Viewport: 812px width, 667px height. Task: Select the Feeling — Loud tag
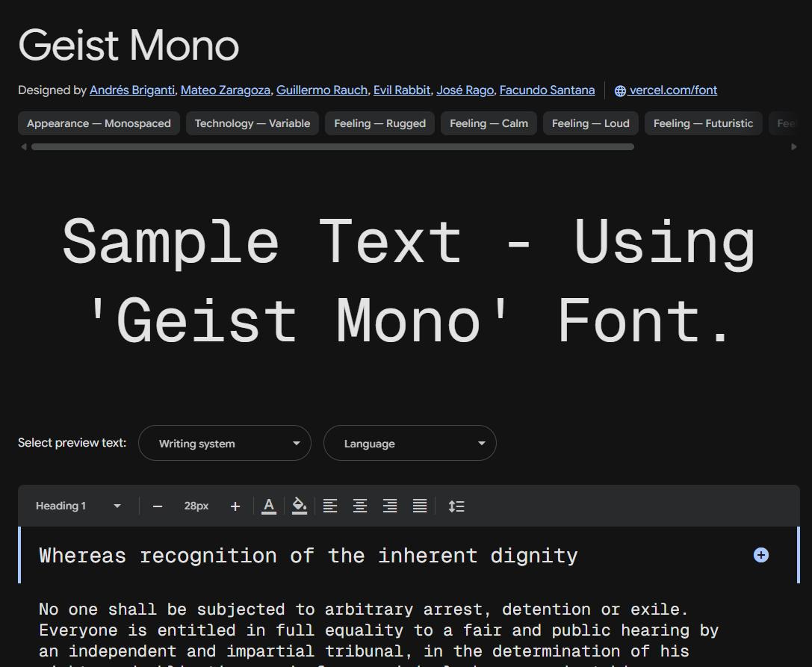tap(590, 123)
